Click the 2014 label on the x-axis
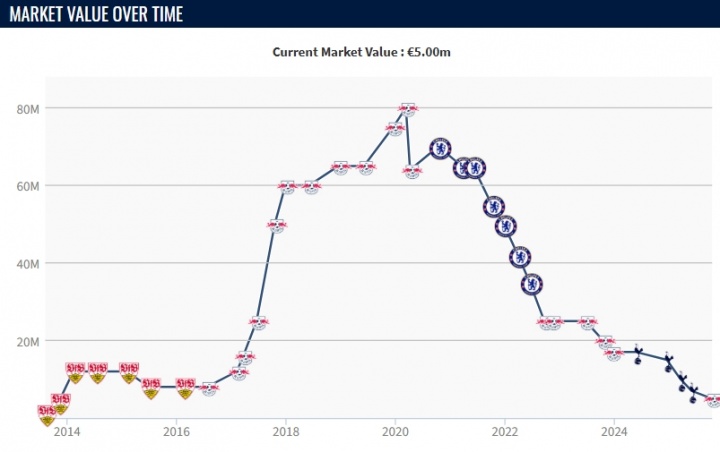This screenshot has width=720, height=452. 67,432
